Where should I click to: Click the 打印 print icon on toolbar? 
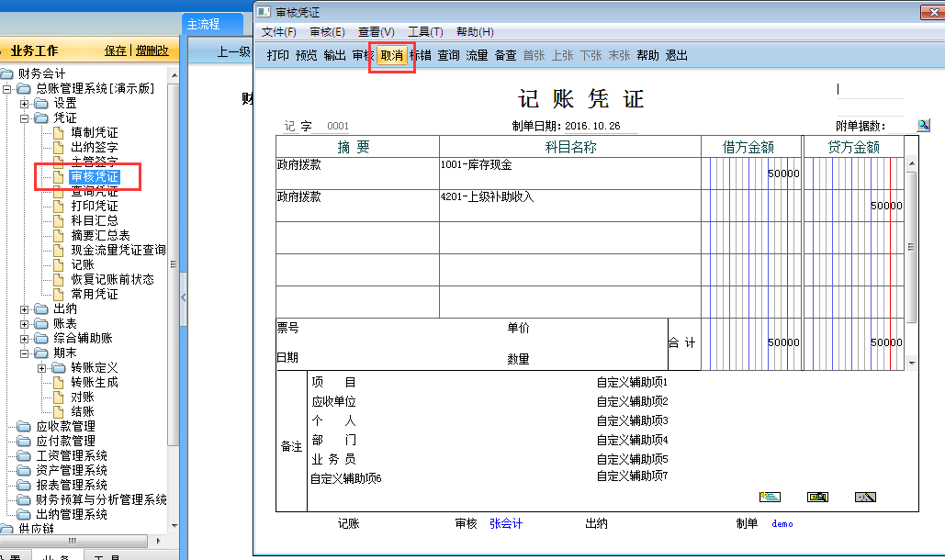[x=279, y=54]
